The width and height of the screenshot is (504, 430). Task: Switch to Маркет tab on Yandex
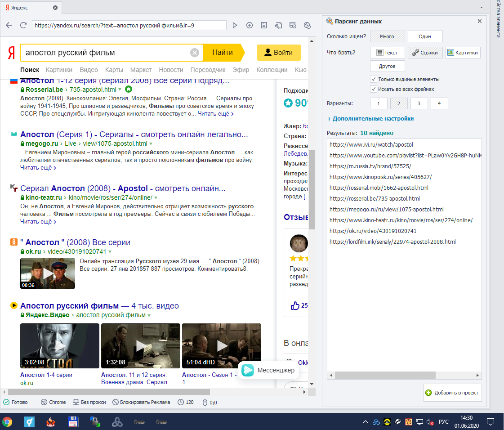[141, 70]
